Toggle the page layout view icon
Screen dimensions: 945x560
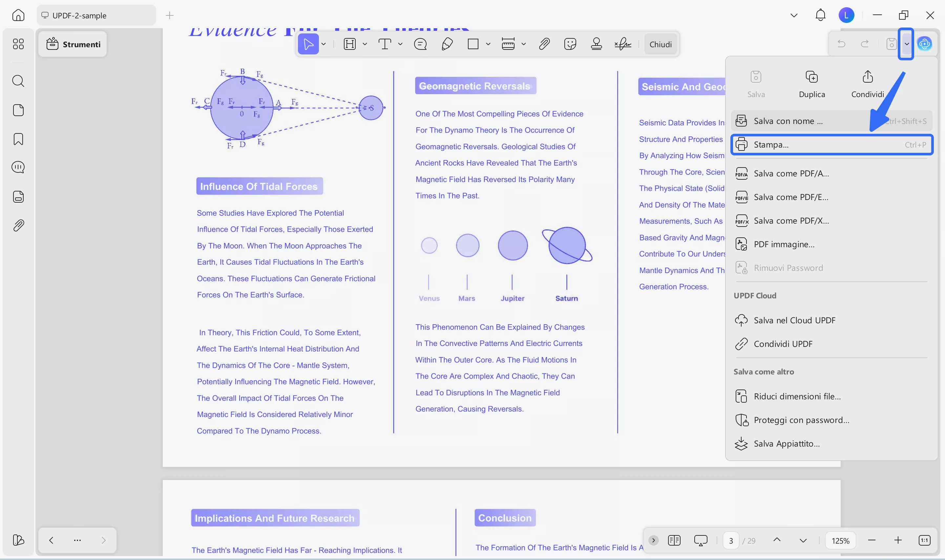674,540
